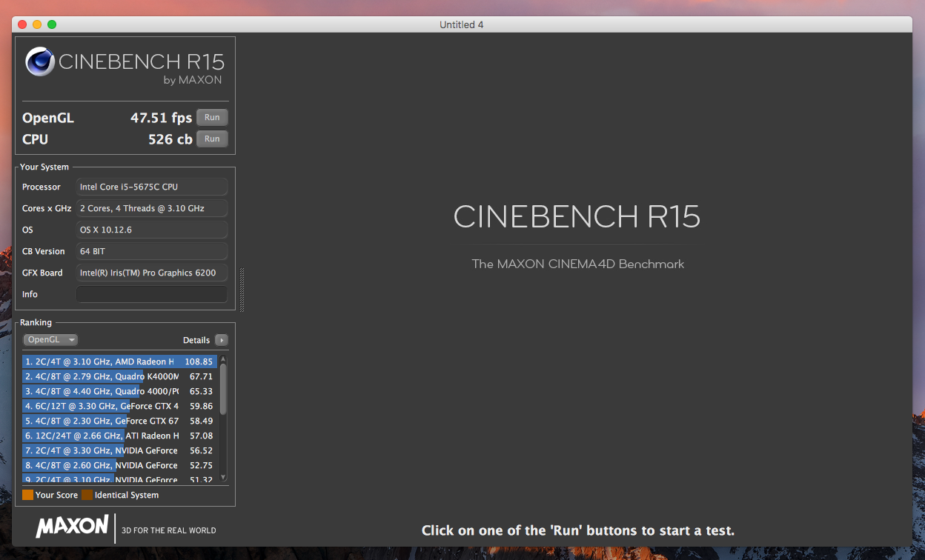The image size is (925, 560).
Task: Click the brown Identical System swatch
Action: point(87,495)
